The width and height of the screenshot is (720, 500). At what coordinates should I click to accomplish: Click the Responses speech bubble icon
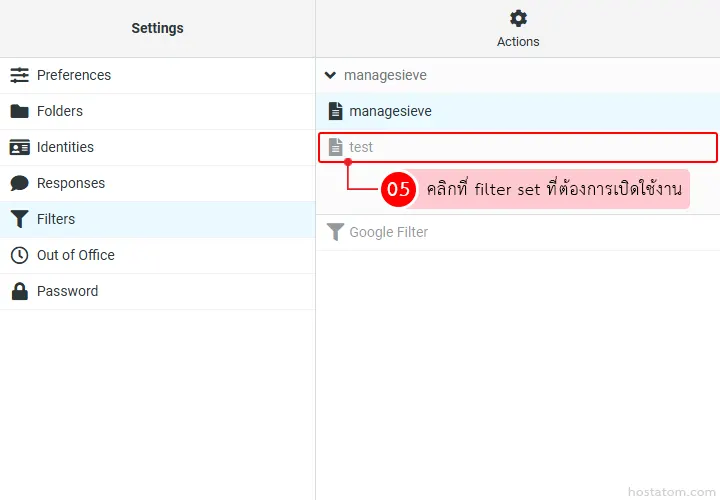[19, 183]
